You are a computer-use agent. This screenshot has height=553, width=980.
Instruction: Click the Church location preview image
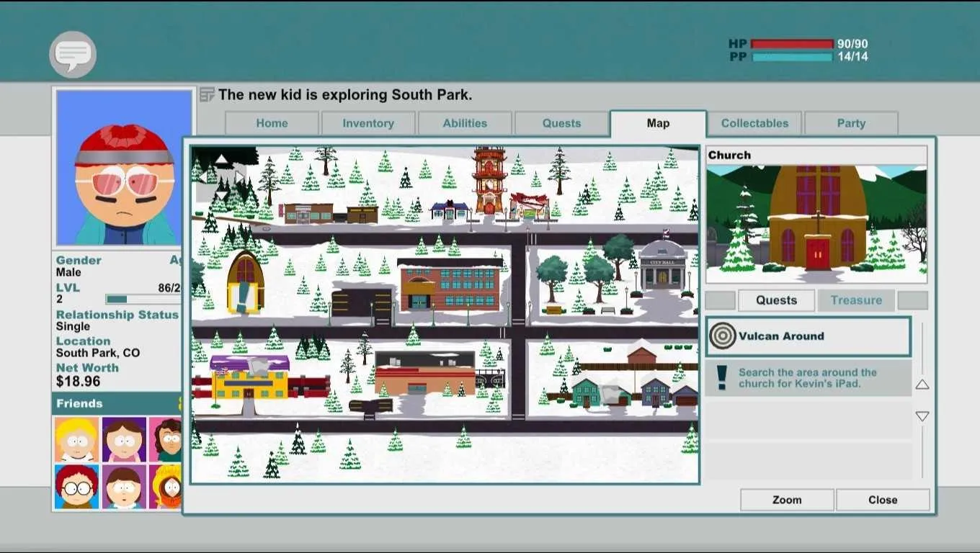pos(816,224)
